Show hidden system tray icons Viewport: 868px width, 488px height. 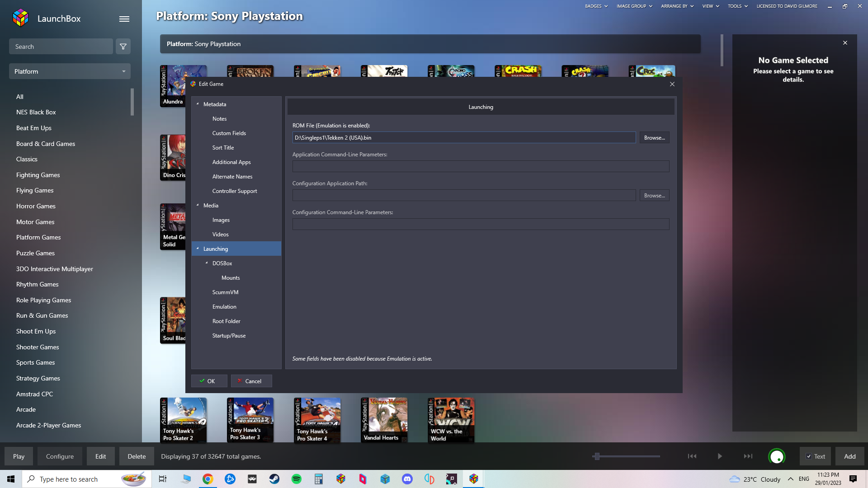coord(791,479)
